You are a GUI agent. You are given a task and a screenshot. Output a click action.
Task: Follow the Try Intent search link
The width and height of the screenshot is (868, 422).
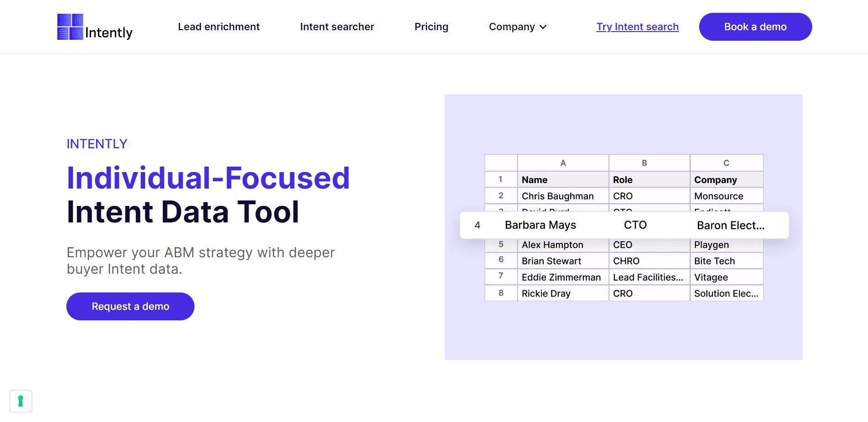tap(637, 27)
